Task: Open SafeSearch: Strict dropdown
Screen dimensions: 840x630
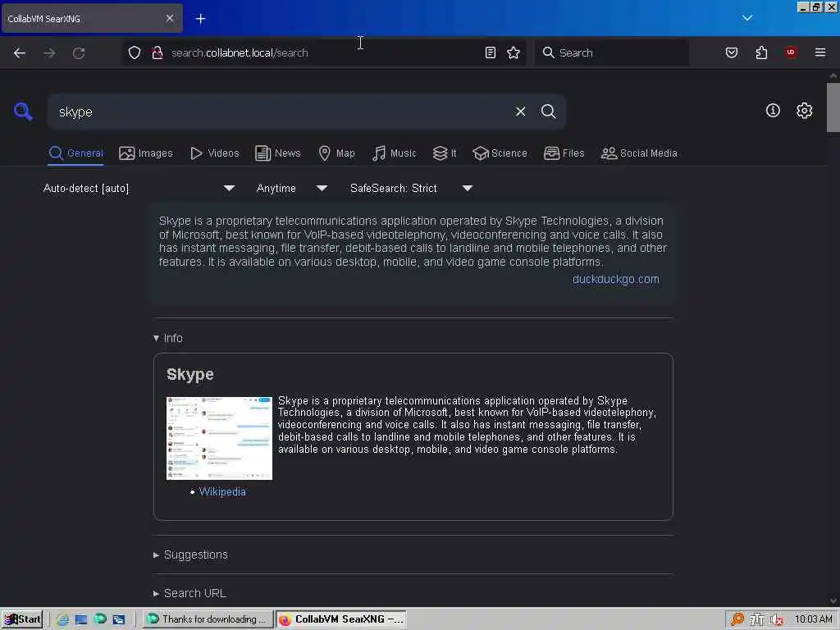Action: (x=411, y=188)
